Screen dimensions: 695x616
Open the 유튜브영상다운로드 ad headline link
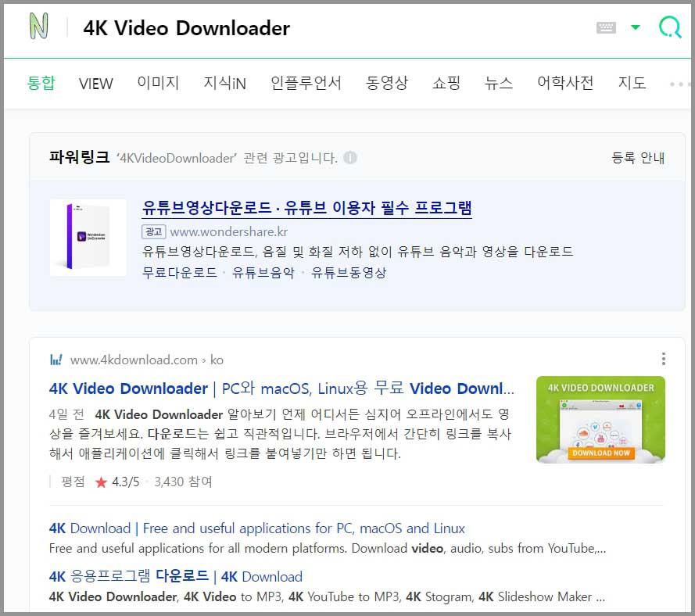pos(306,207)
